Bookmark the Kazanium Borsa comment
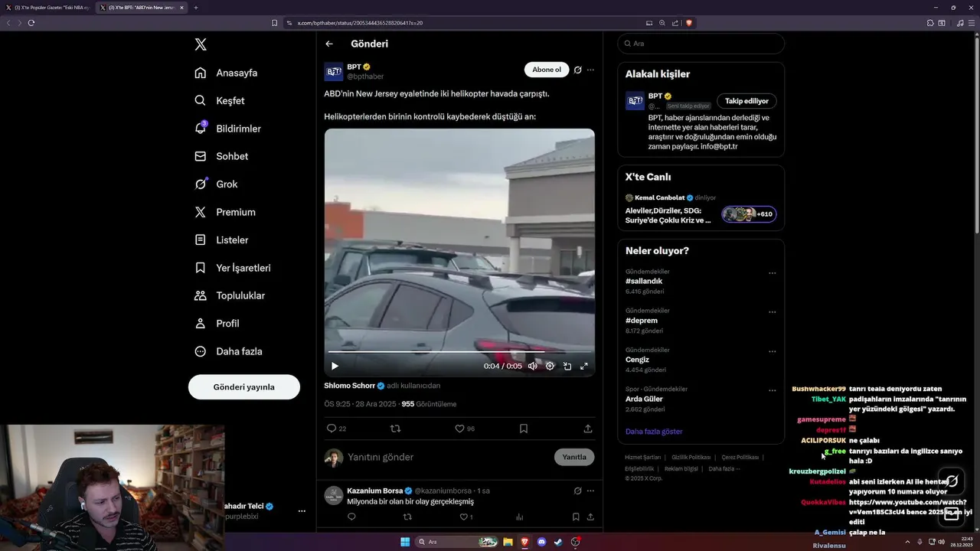Screen dimensions: 980x551 (576, 517)
